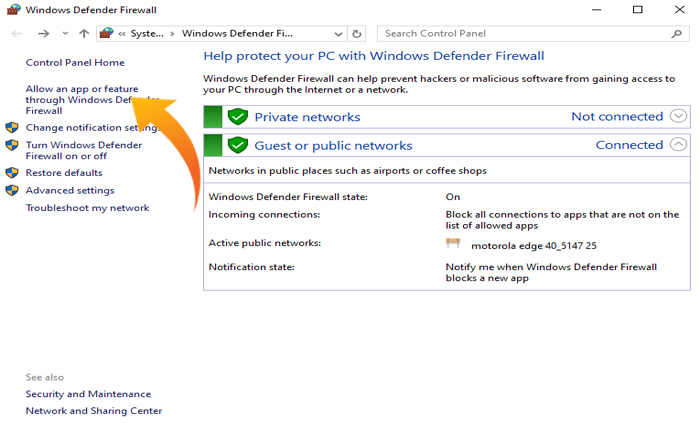
Task: Click Restore defaults link
Action: pyautogui.click(x=64, y=173)
